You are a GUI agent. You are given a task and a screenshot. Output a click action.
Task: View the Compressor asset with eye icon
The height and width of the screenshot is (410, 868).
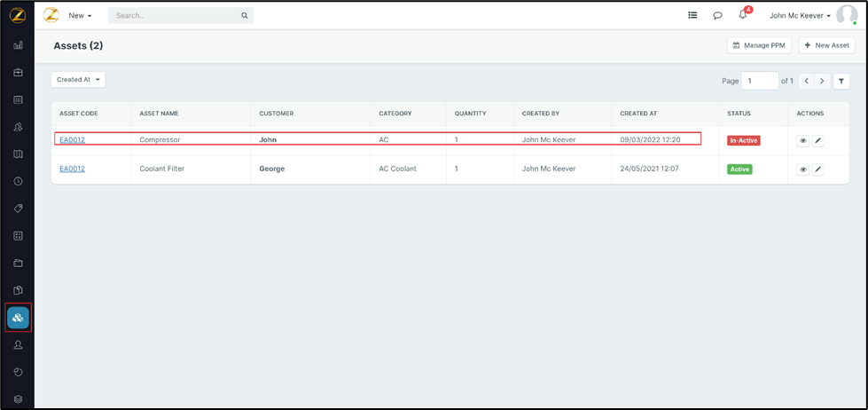(802, 141)
